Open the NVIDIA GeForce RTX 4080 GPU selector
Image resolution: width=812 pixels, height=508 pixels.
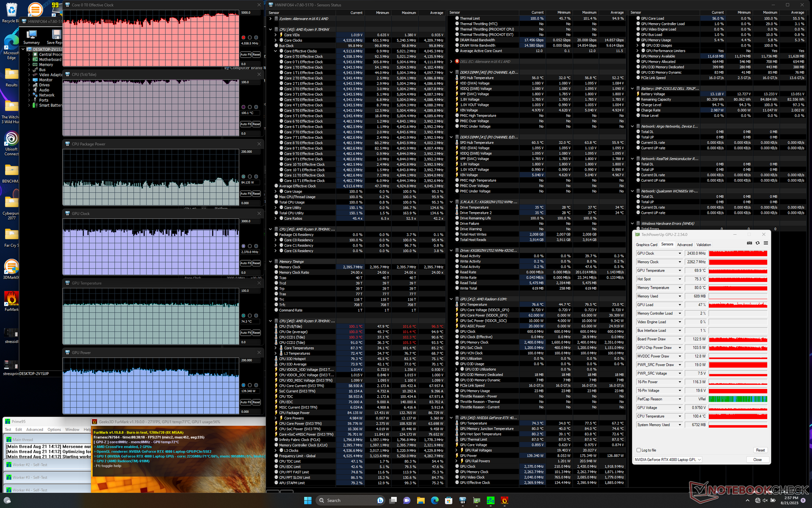pyautogui.click(x=668, y=460)
